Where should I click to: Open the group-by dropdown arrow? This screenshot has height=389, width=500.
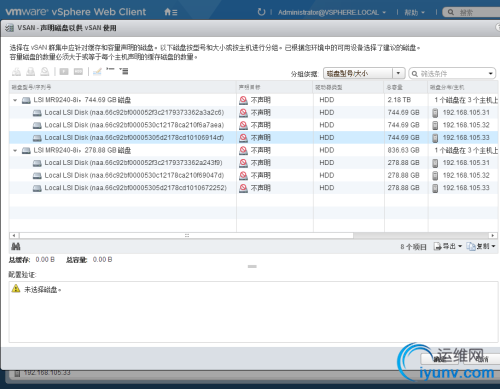coord(398,73)
